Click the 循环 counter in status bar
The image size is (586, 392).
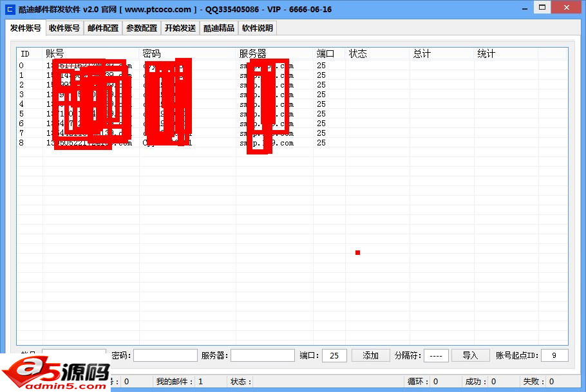coord(422,382)
